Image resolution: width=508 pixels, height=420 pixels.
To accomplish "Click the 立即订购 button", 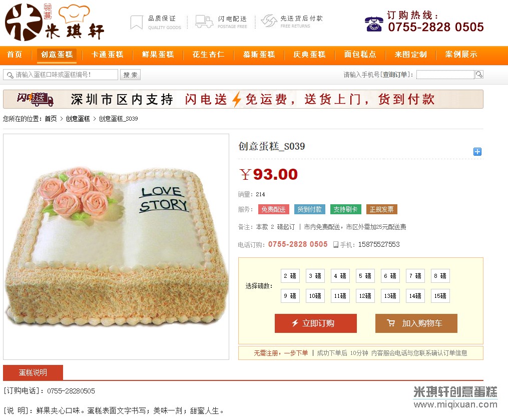I will click(315, 323).
